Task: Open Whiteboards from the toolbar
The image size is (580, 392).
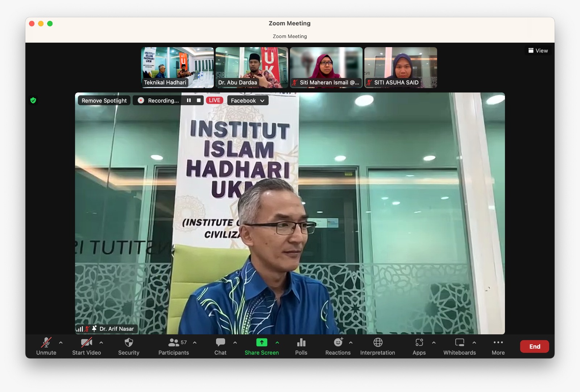Action: (459, 346)
